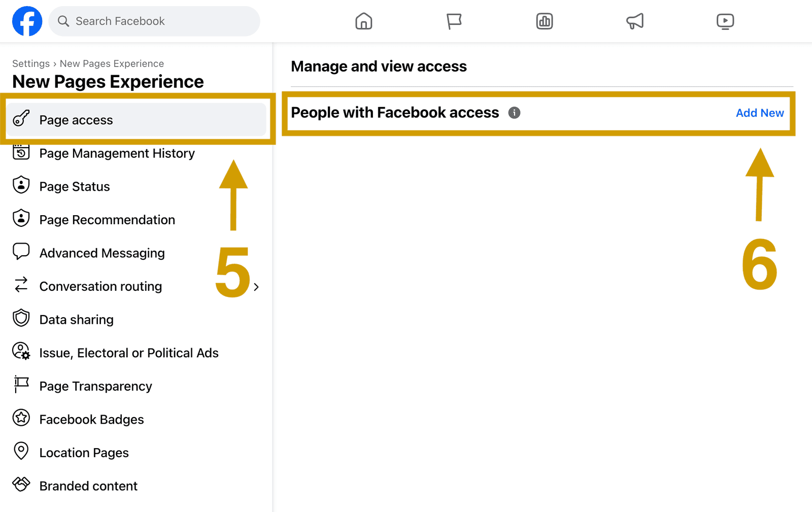Click the Advanced Messaging chat bubble icon
Image resolution: width=812 pixels, height=512 pixels.
(21, 251)
